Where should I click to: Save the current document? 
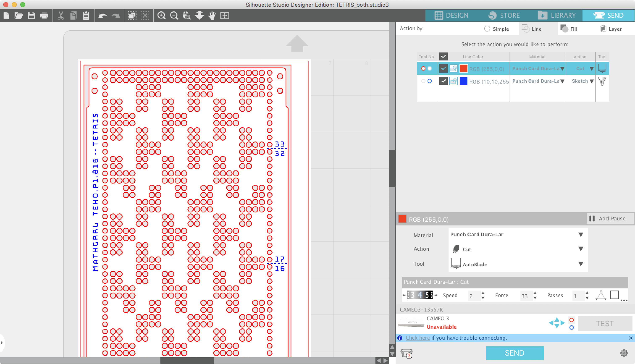(x=31, y=16)
